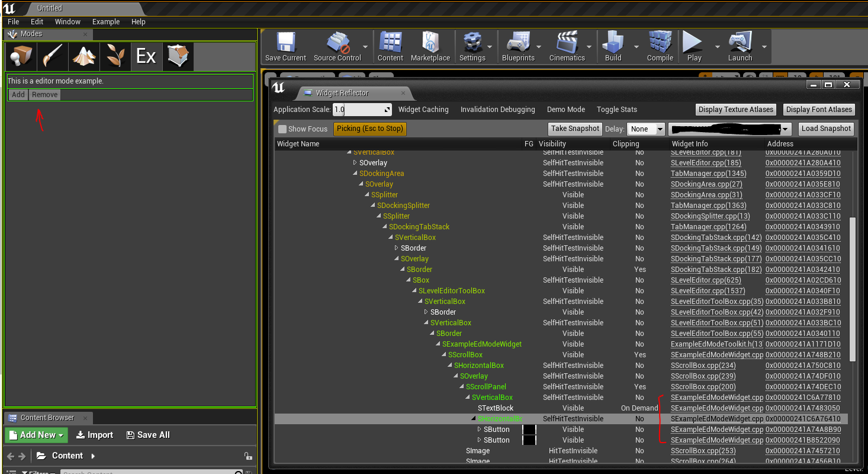Click the Add button in example mode
868x474 pixels.
pos(18,95)
